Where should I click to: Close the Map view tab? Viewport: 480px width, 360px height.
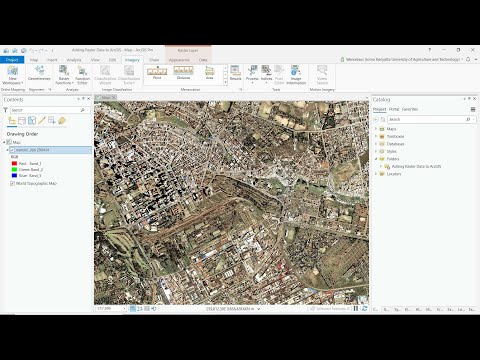(114, 97)
